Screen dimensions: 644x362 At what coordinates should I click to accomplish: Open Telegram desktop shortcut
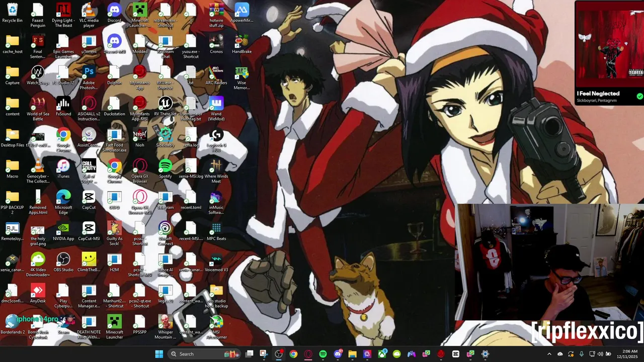[165, 200]
